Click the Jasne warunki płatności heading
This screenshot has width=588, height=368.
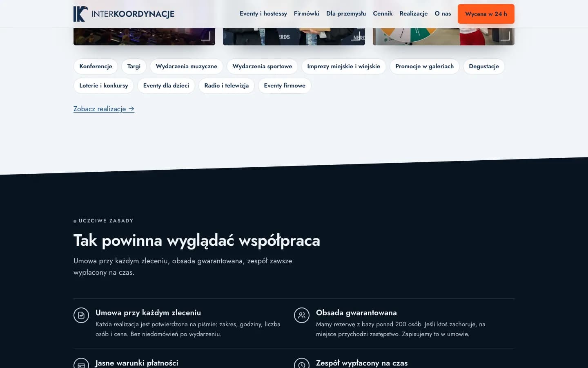pos(137,363)
